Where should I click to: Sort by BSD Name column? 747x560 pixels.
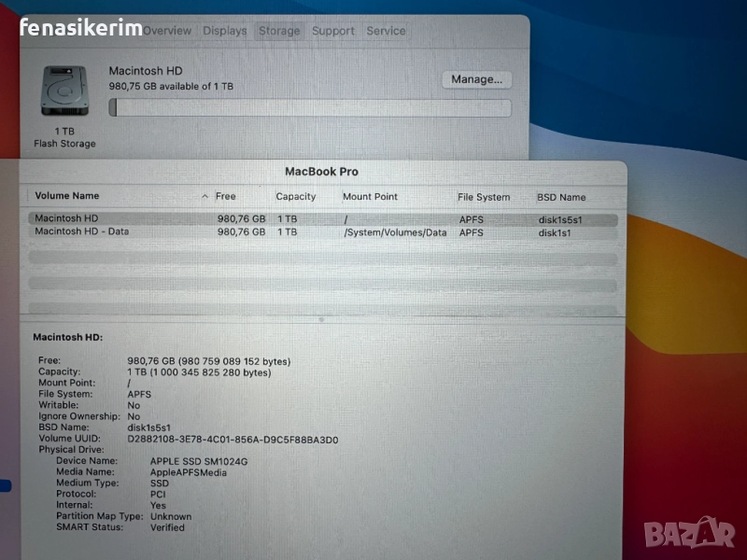(x=561, y=197)
